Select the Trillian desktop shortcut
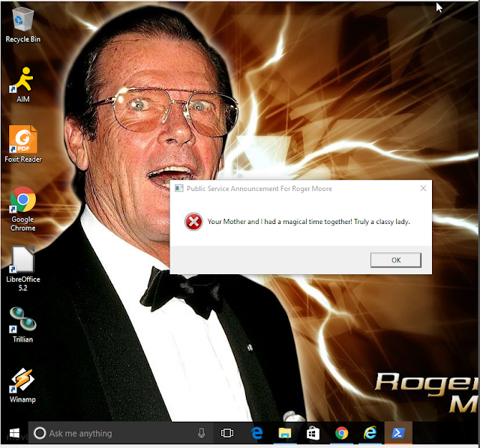Viewport: 480px width, 448px height. (x=22, y=324)
